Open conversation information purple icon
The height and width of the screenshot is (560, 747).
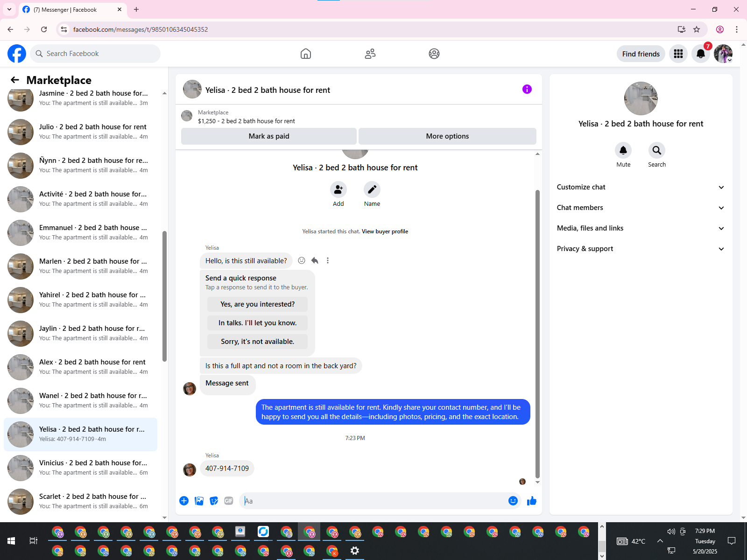(527, 89)
